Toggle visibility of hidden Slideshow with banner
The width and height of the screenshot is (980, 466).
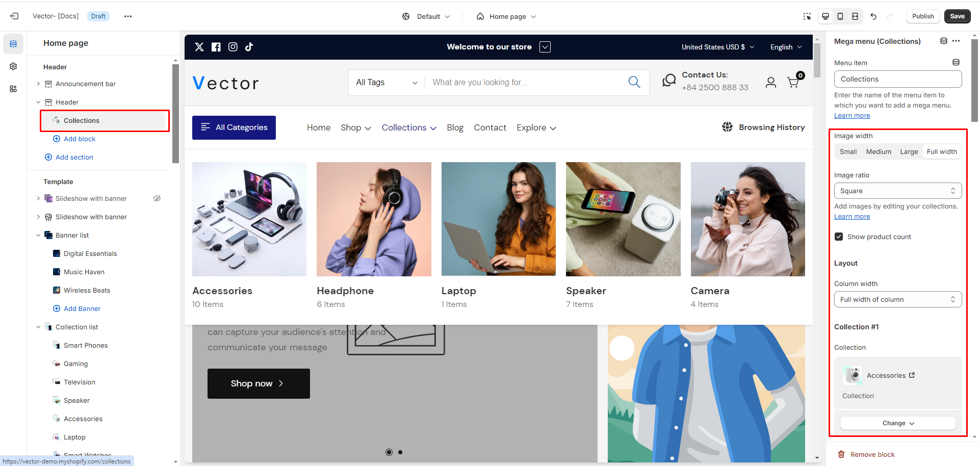[157, 198]
